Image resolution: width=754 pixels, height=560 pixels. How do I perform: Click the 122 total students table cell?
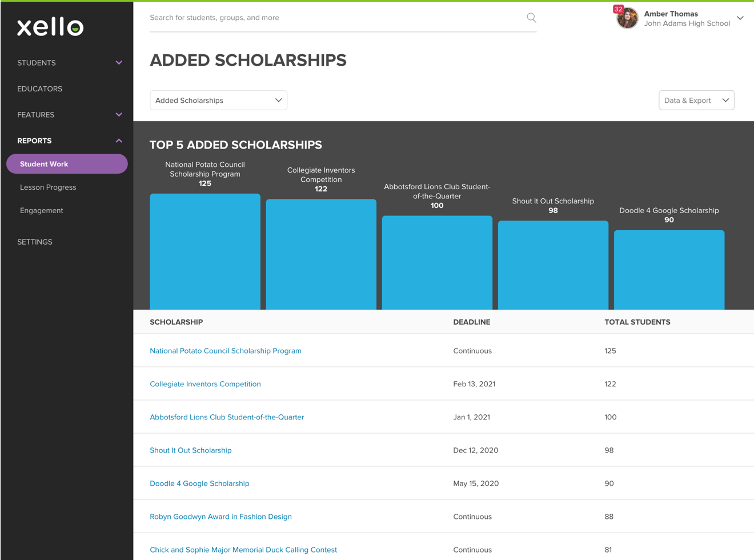610,384
